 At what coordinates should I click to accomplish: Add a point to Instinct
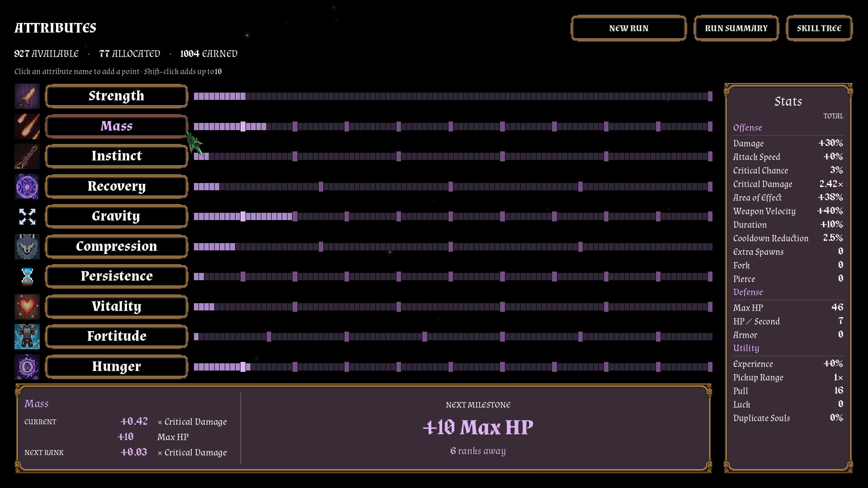[117, 156]
